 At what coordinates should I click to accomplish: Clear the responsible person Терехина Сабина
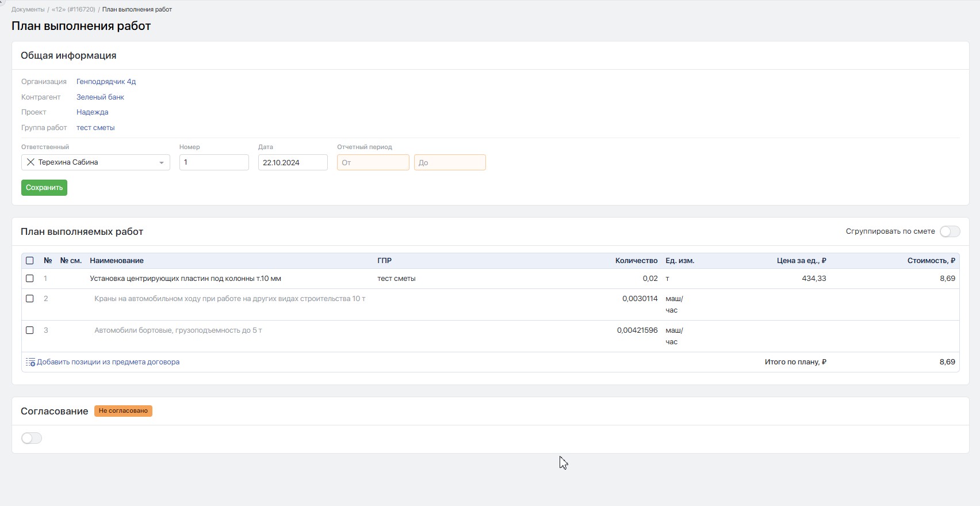(x=31, y=162)
